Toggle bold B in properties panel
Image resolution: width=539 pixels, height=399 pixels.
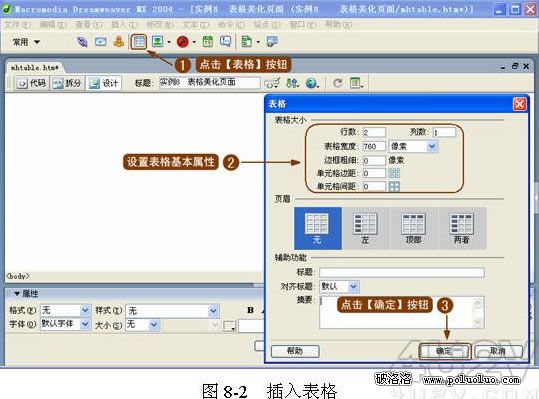point(251,310)
